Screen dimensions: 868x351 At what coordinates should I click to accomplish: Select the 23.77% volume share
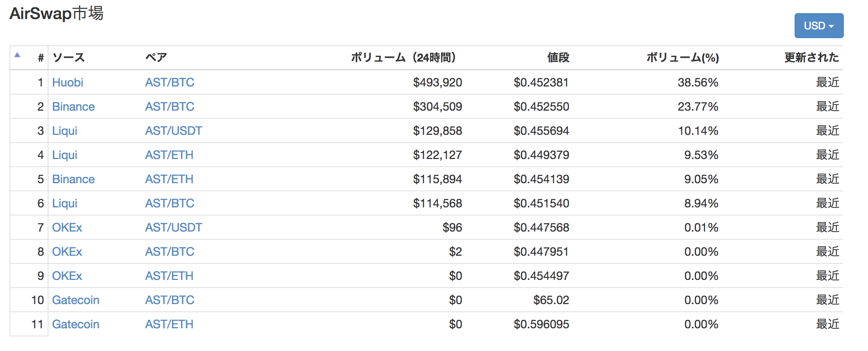(698, 107)
